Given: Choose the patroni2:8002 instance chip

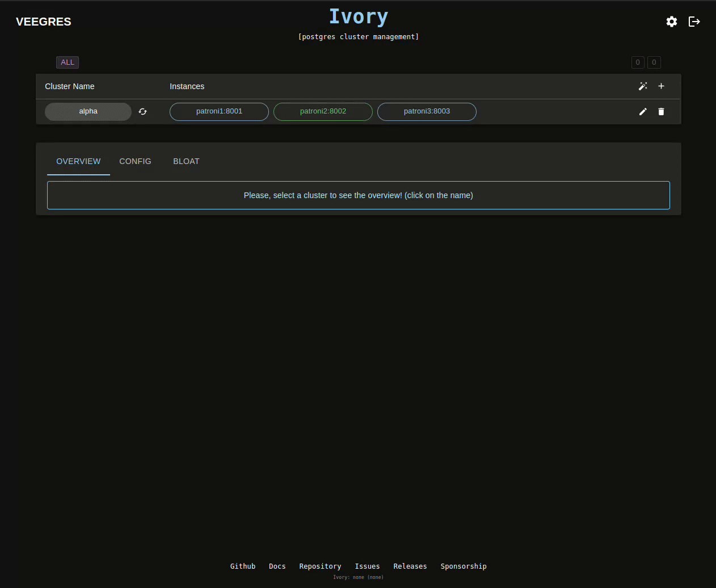Looking at the screenshot, I should coord(323,112).
